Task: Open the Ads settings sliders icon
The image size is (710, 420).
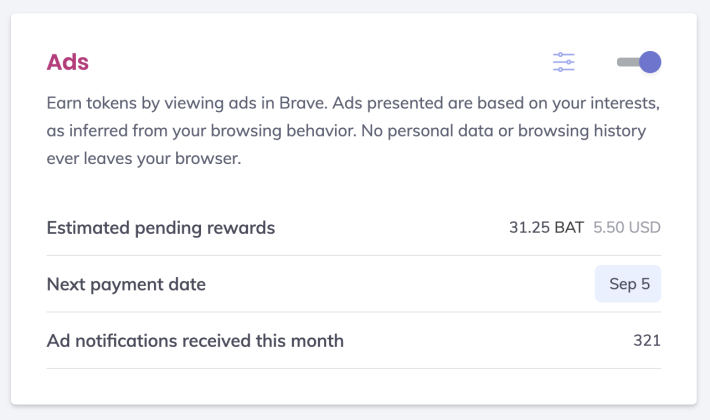Action: pos(563,62)
